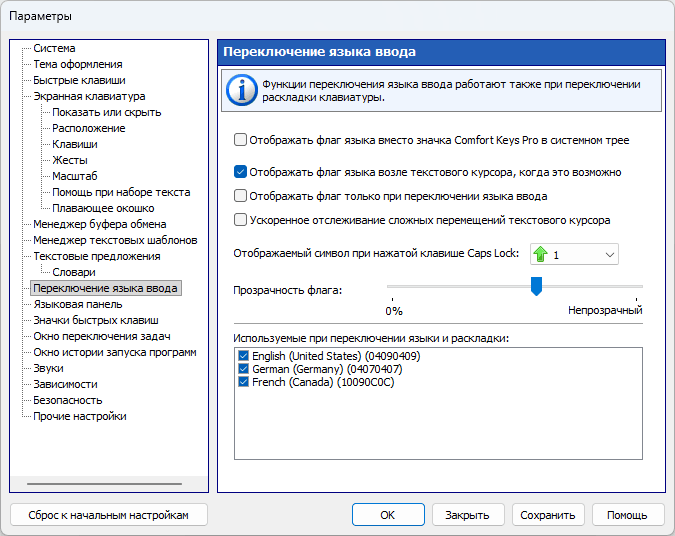675x536 pixels.
Task: Click the Сохранить button
Action: (x=548, y=515)
